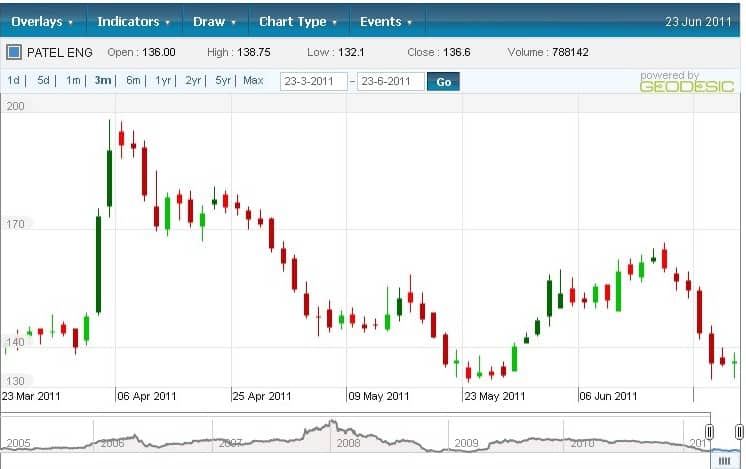Open the Overlays dropdown menu
The width and height of the screenshot is (746, 469).
[43, 21]
